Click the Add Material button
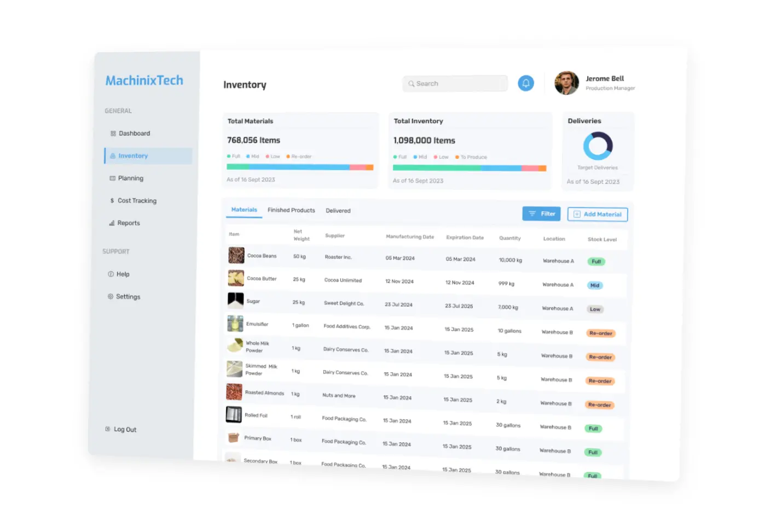The image size is (765, 532). (597, 215)
